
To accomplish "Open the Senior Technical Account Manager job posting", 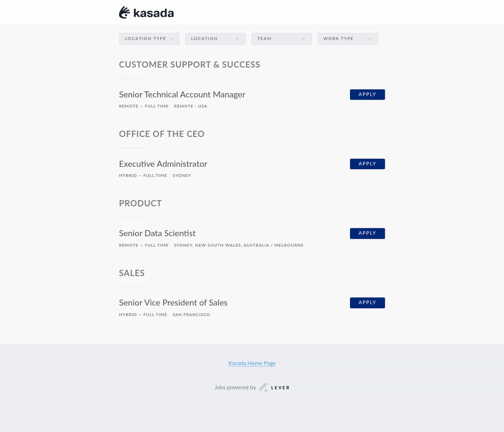I will coord(182,95).
